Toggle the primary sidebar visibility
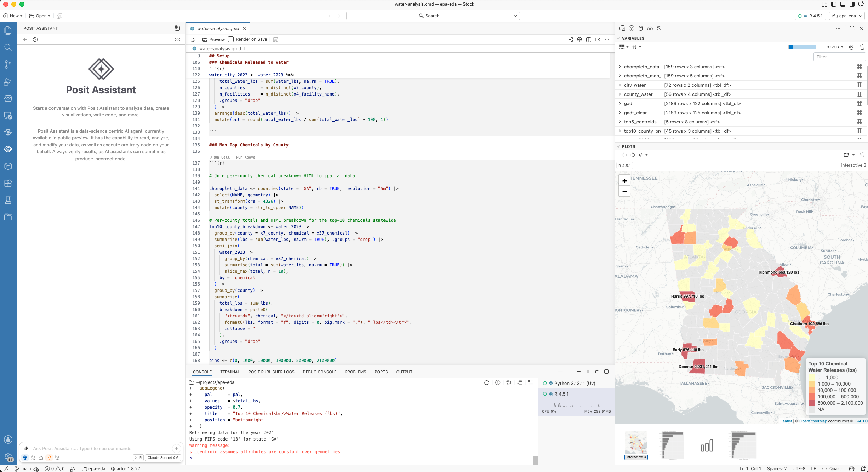The width and height of the screenshot is (868, 472). click(834, 4)
